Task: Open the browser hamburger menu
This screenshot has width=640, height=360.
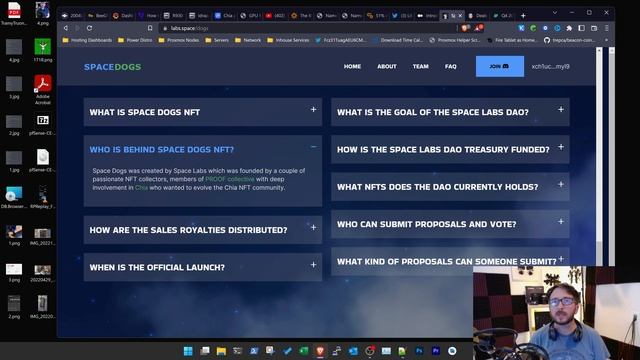Action: pyautogui.click(x=607, y=28)
